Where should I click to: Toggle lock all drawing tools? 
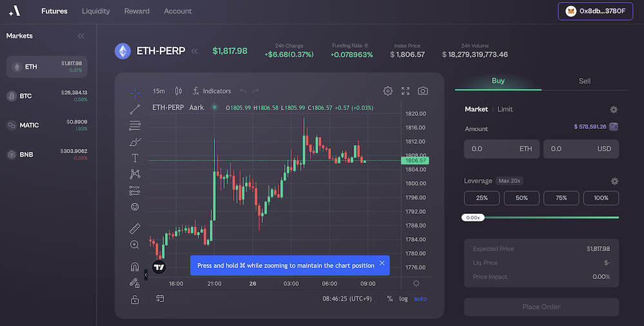[135, 300]
